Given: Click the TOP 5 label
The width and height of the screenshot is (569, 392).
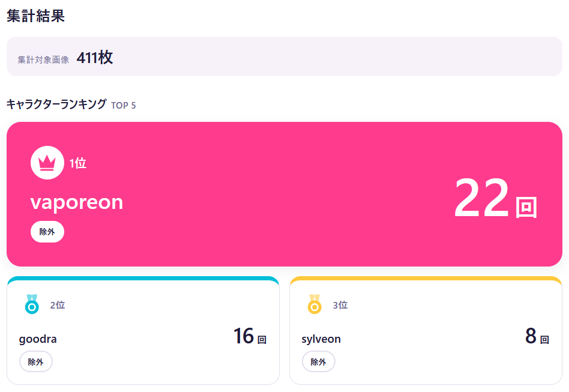Looking at the screenshot, I should pyautogui.click(x=124, y=106).
